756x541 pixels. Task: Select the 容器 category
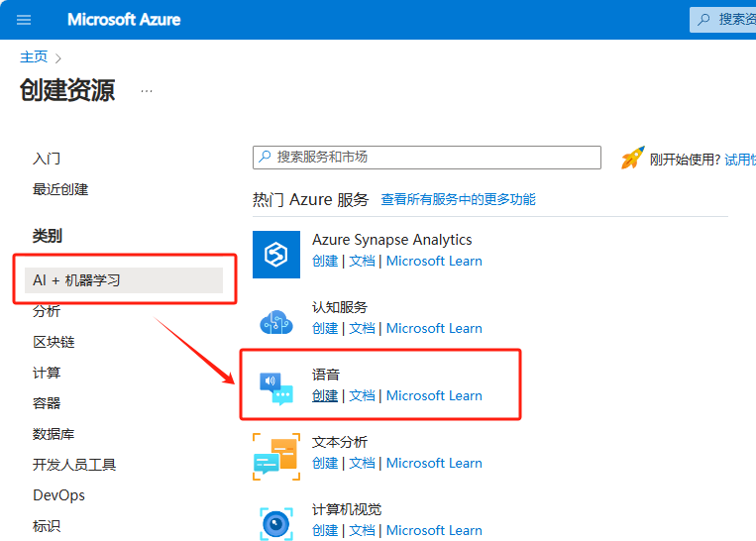(47, 403)
